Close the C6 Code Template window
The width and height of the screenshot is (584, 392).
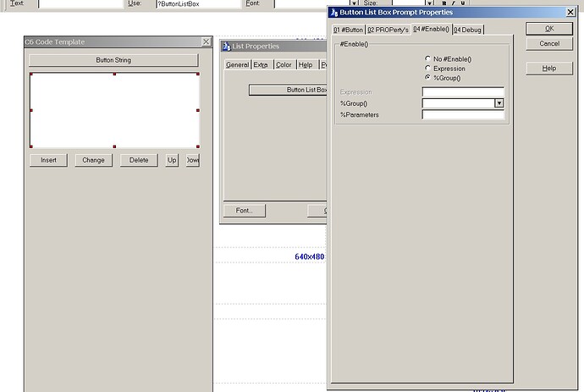(x=206, y=41)
